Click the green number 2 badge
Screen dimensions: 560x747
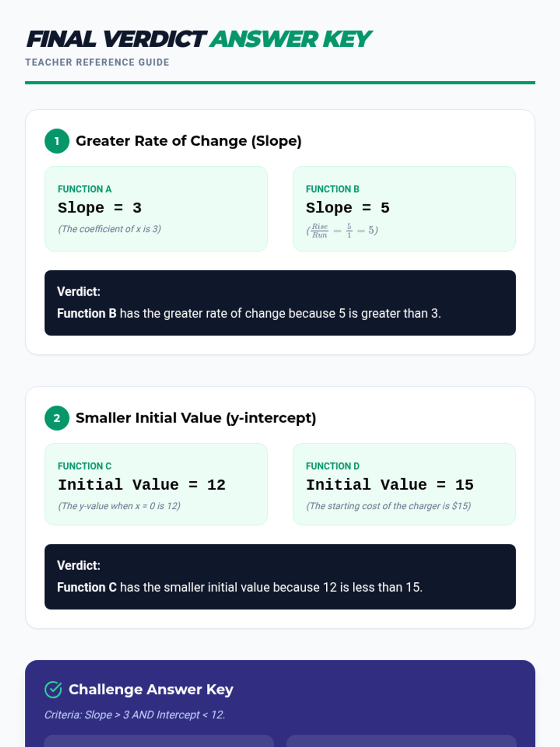click(57, 418)
